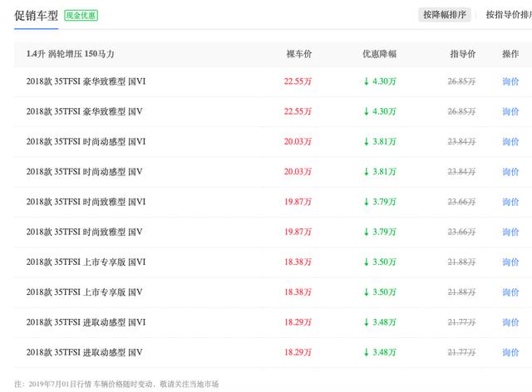Viewport: 532px width, 392px height.
Task: Click 26.85万 guide price of 豪华致雅型 国VI
Action: 462,81
